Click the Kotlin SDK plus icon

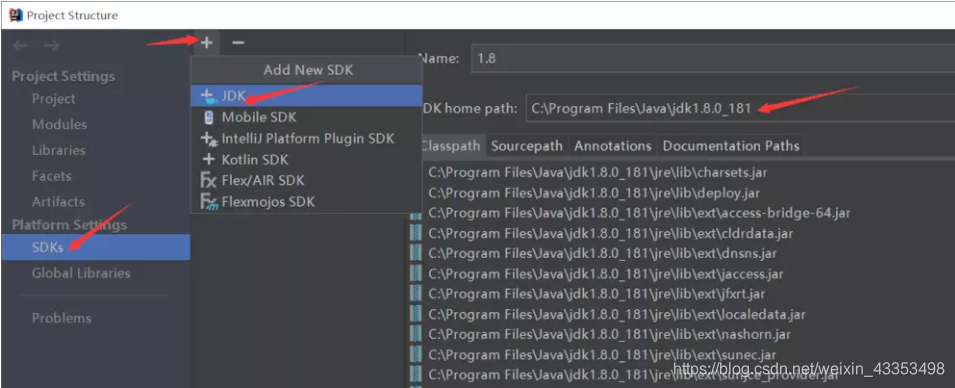[x=209, y=160]
